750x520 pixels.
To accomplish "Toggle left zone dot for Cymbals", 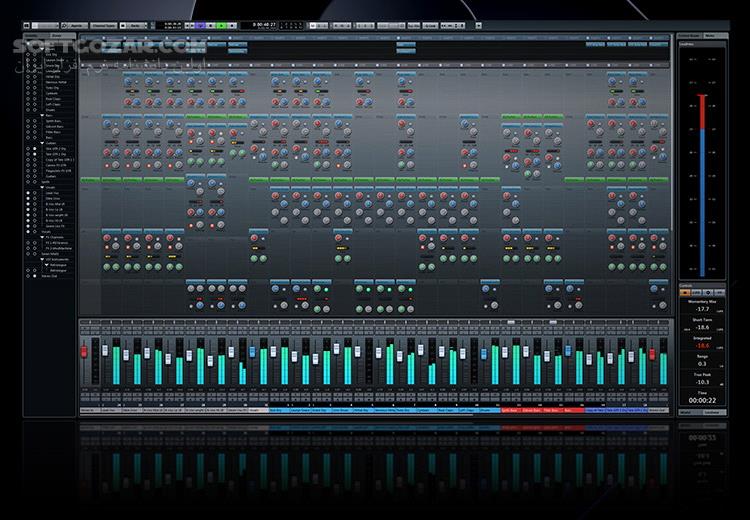I will point(28,93).
